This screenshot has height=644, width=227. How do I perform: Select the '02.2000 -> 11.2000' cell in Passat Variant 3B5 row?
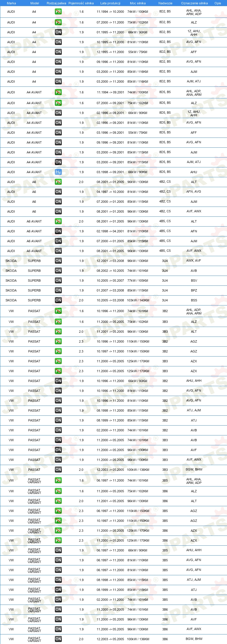tap(110, 600)
